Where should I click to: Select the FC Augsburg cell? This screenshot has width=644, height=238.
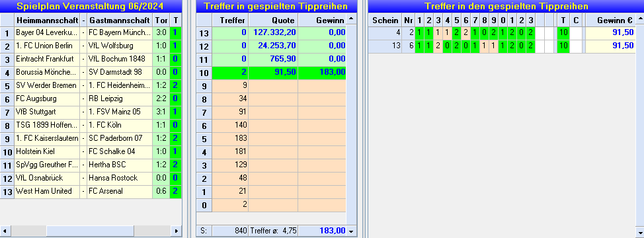tap(47, 99)
